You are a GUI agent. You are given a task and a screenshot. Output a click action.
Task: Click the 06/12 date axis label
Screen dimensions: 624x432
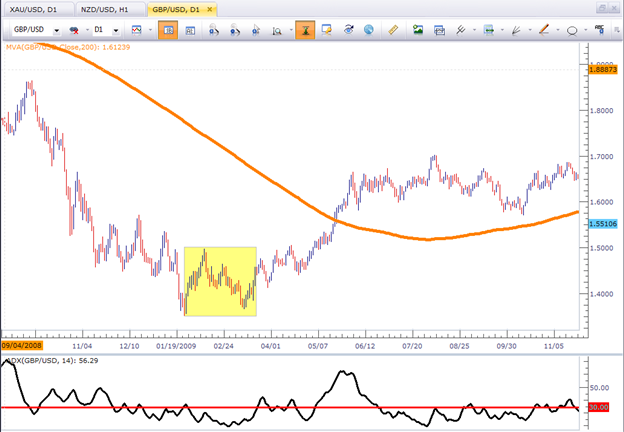[365, 346]
